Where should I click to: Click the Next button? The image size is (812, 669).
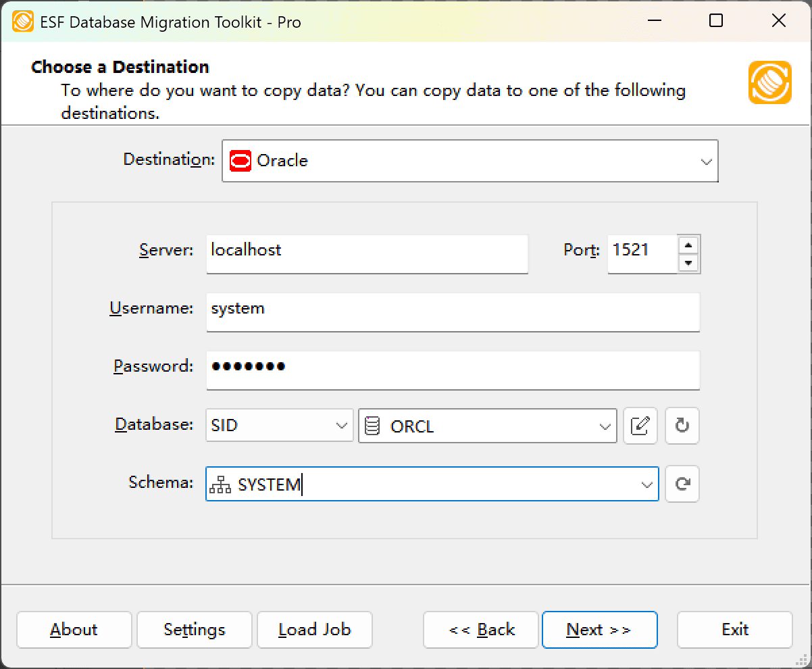click(599, 630)
